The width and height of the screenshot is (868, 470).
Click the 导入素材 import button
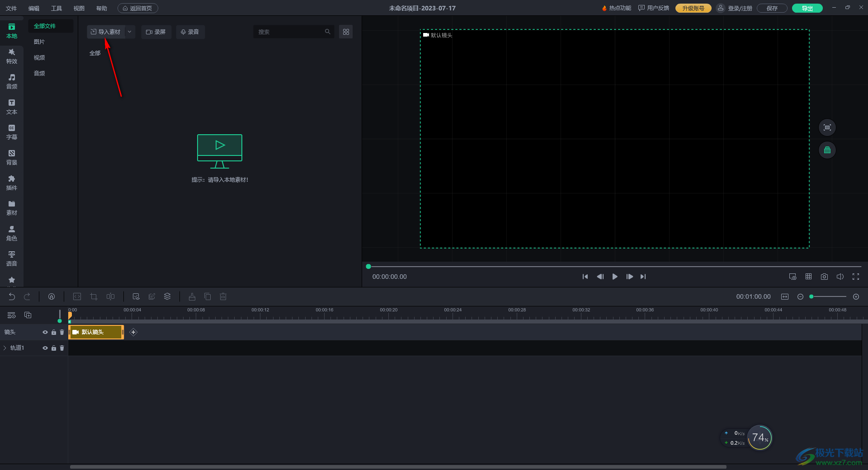pos(106,32)
